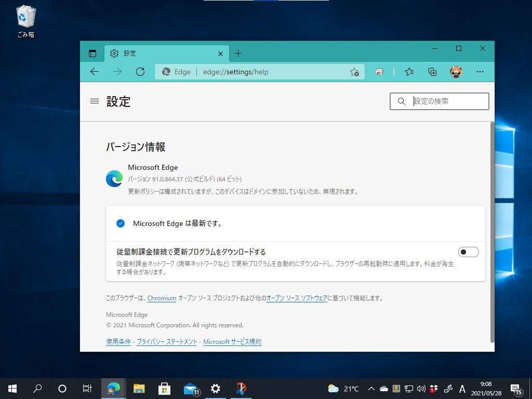Image resolution: width=532 pixels, height=399 pixels.
Task: Reload the settings page
Action: tap(140, 72)
